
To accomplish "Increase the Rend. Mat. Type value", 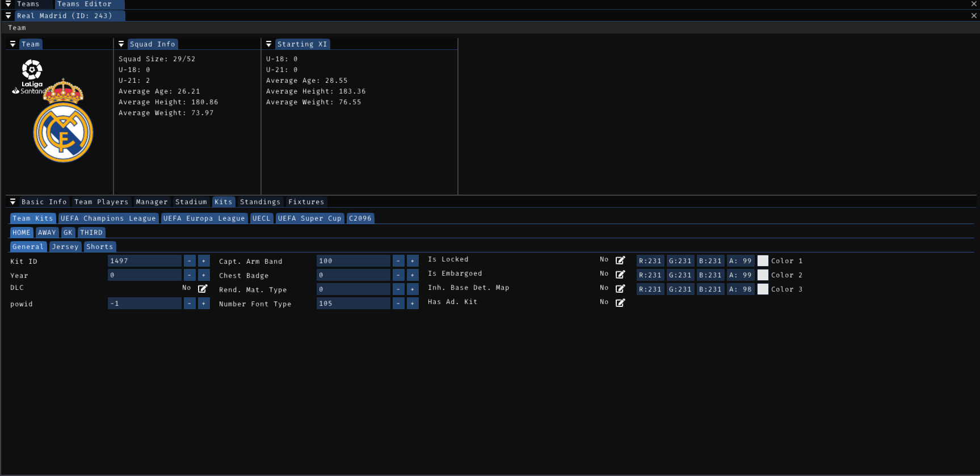I will (413, 289).
